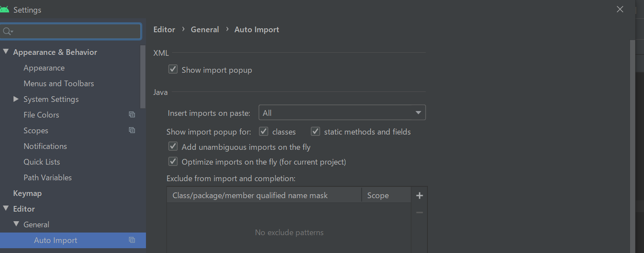This screenshot has width=644, height=253.
Task: Open the Keymap settings page
Action: point(27,193)
